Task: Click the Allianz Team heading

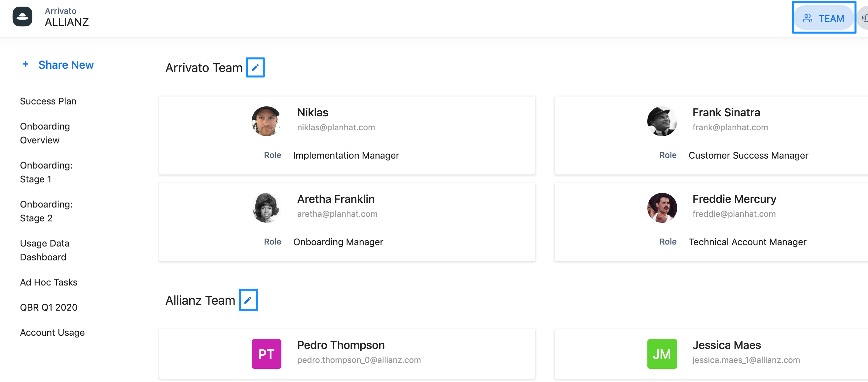Action: (200, 300)
